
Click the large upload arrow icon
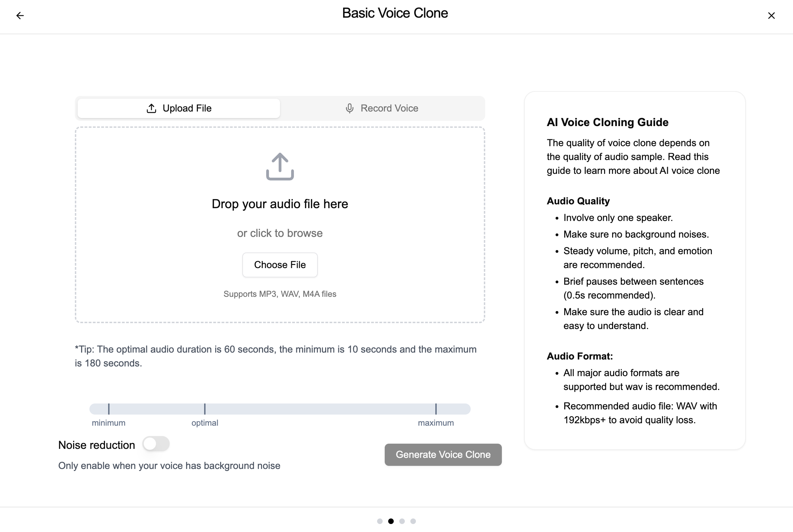280,167
